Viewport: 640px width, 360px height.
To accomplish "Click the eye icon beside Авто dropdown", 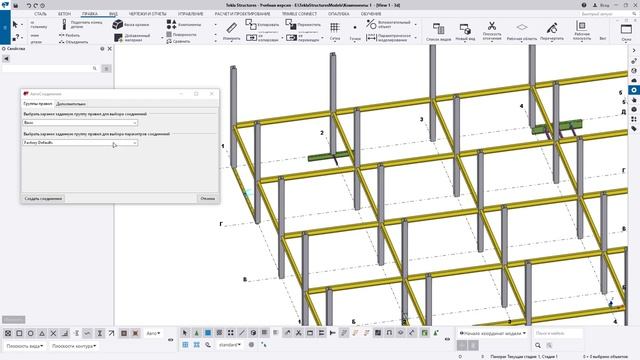I will tap(171, 340).
